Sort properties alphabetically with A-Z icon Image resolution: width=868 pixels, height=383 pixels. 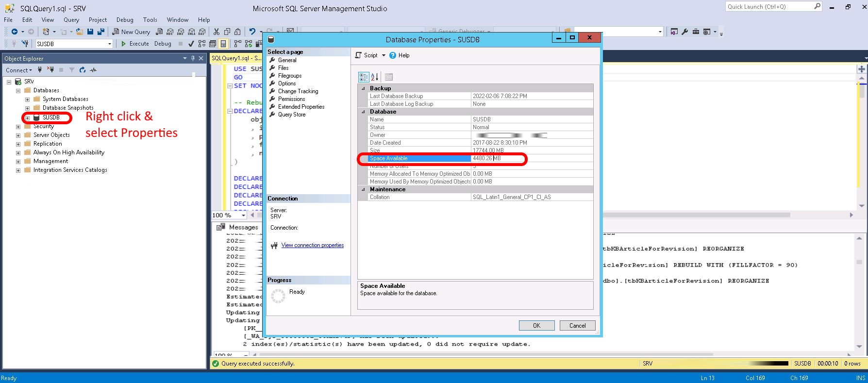[x=375, y=77]
